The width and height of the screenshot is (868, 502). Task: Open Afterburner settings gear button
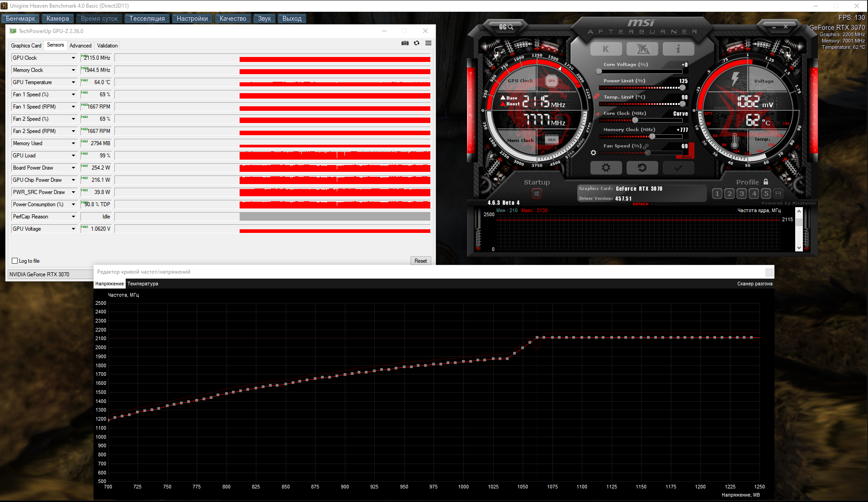click(x=606, y=168)
